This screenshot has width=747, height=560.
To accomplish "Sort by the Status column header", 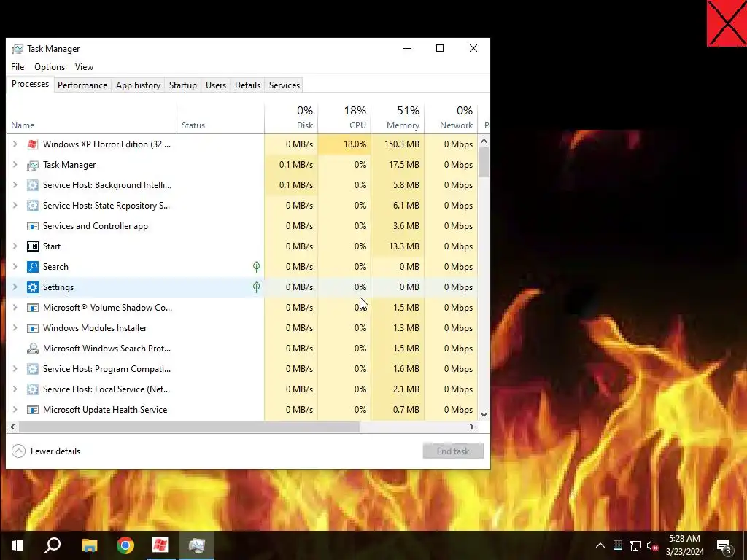I will click(x=221, y=117).
